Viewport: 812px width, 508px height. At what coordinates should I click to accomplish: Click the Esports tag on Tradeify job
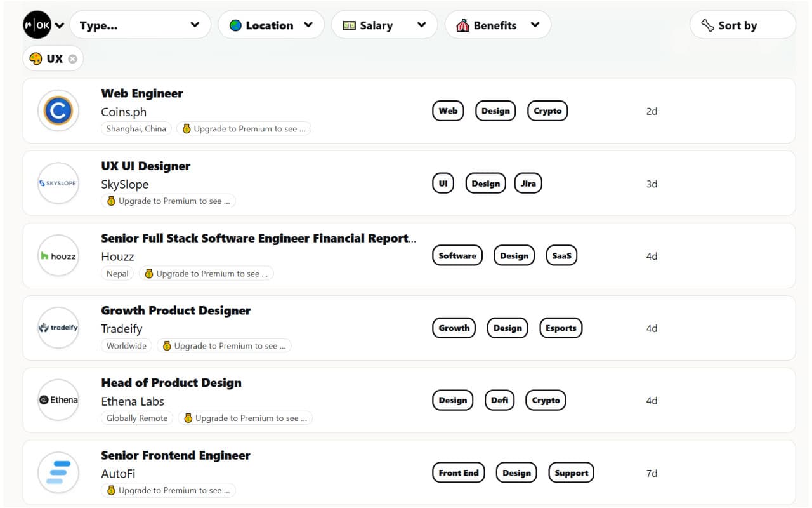click(x=561, y=328)
